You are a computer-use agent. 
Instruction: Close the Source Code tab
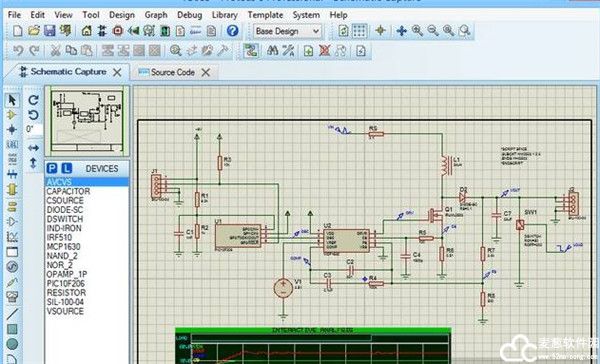[205, 72]
